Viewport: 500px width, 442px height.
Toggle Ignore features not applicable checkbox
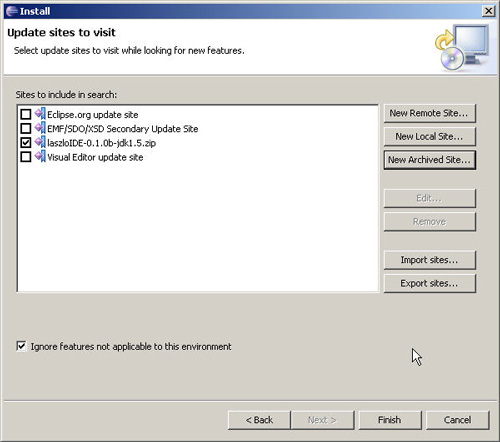[21, 346]
